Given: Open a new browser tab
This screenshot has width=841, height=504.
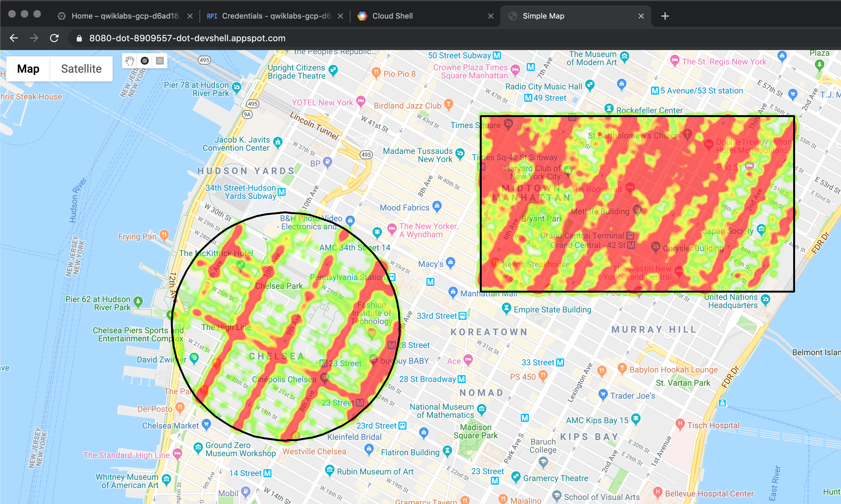Looking at the screenshot, I should pos(665,16).
